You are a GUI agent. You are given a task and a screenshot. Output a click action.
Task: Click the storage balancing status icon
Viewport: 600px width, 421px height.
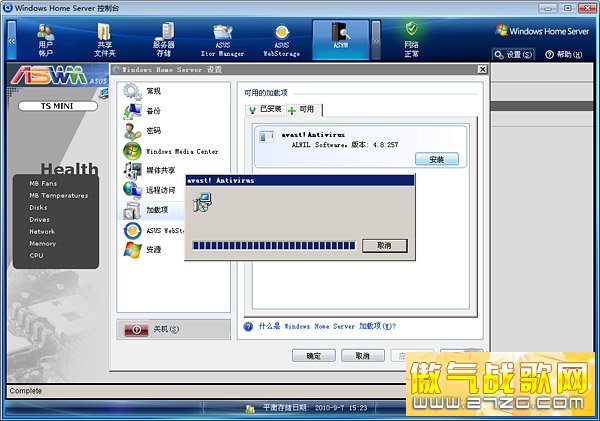point(250,409)
